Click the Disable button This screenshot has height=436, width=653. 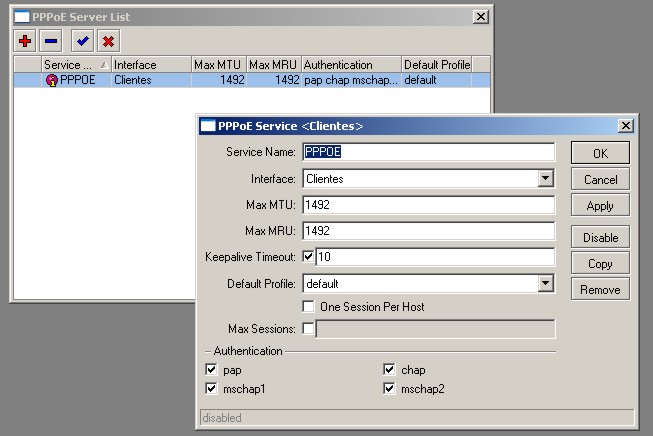point(600,237)
